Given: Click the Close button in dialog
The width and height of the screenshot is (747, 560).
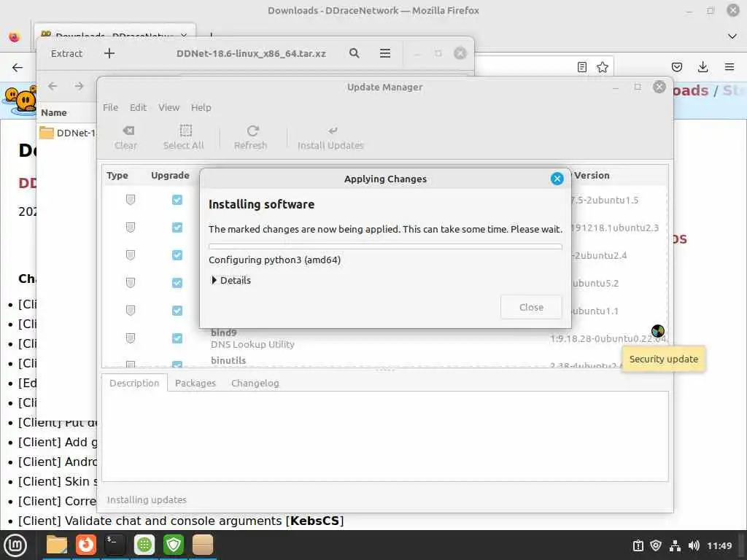Looking at the screenshot, I should click(x=531, y=307).
